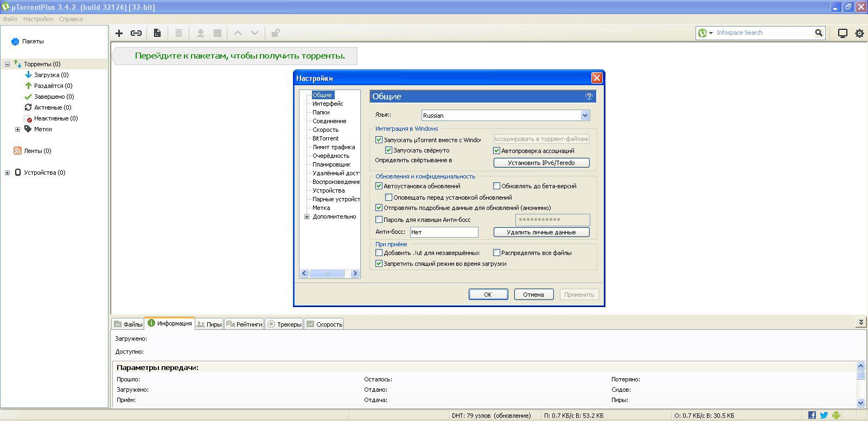Viewport: 868px width, 421px height.
Task: Switch to the Файлы tab
Action: [128, 324]
